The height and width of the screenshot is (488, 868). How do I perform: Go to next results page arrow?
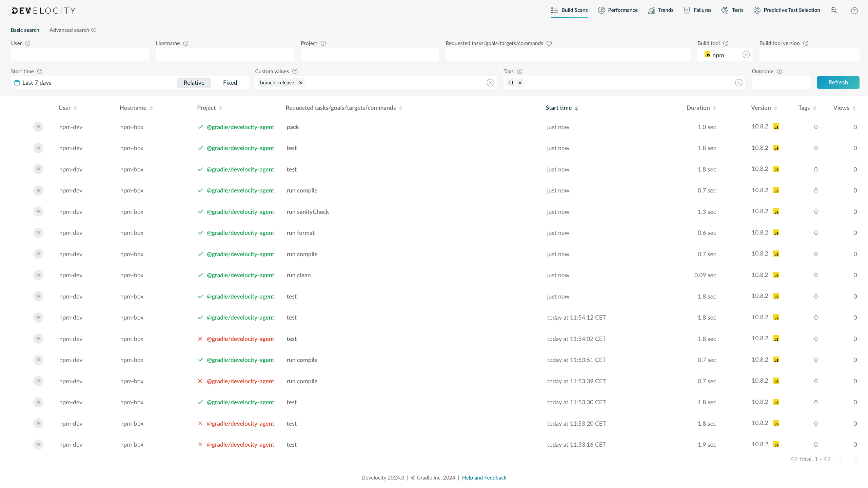tap(856, 459)
